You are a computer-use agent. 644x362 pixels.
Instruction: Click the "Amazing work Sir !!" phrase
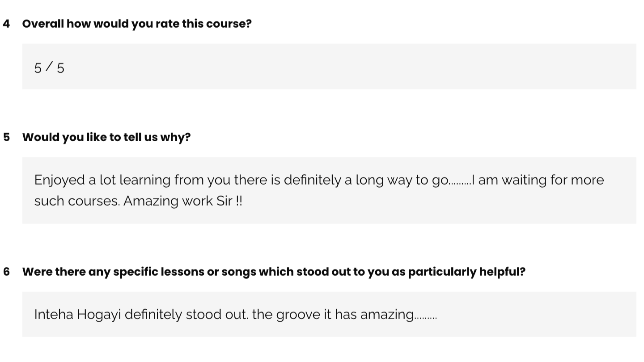183,201
